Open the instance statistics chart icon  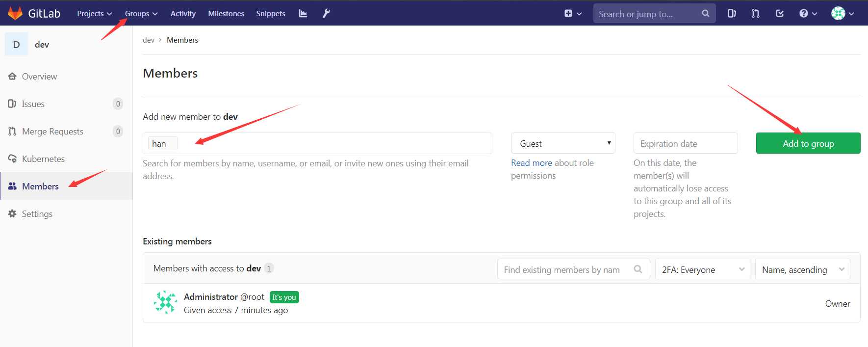(x=303, y=14)
